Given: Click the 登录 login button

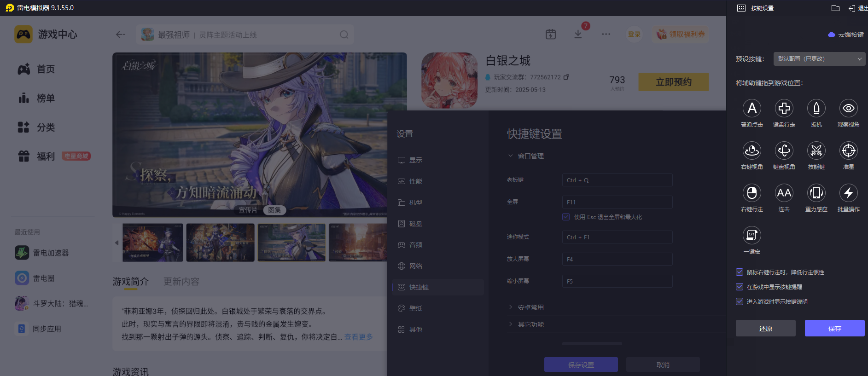Looking at the screenshot, I should point(634,34).
